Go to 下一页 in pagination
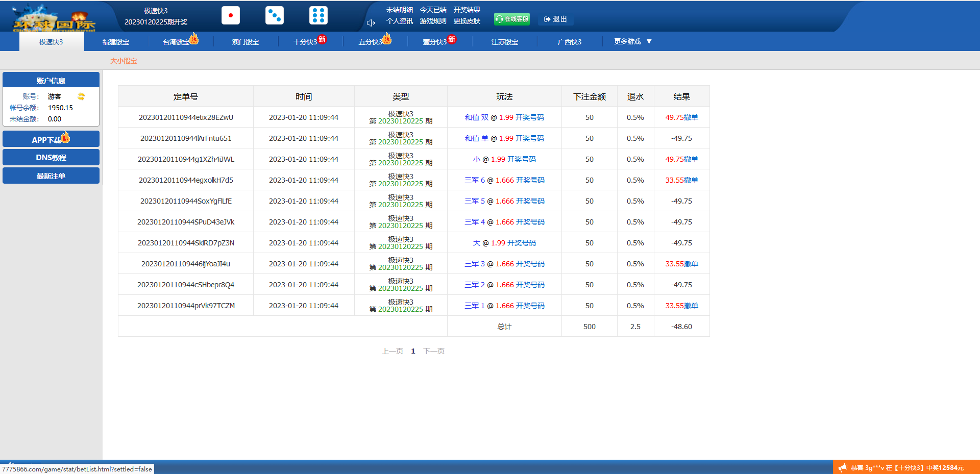This screenshot has width=980, height=474. 434,351
